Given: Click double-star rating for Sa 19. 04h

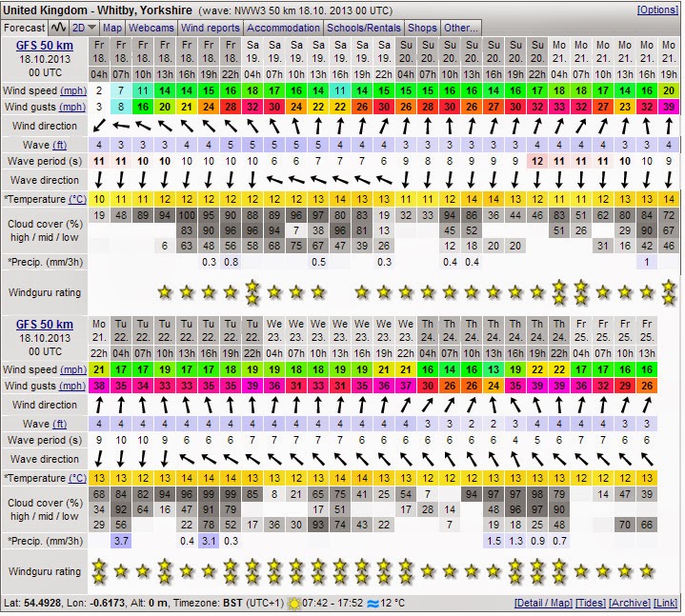Looking at the screenshot, I should click(252, 292).
